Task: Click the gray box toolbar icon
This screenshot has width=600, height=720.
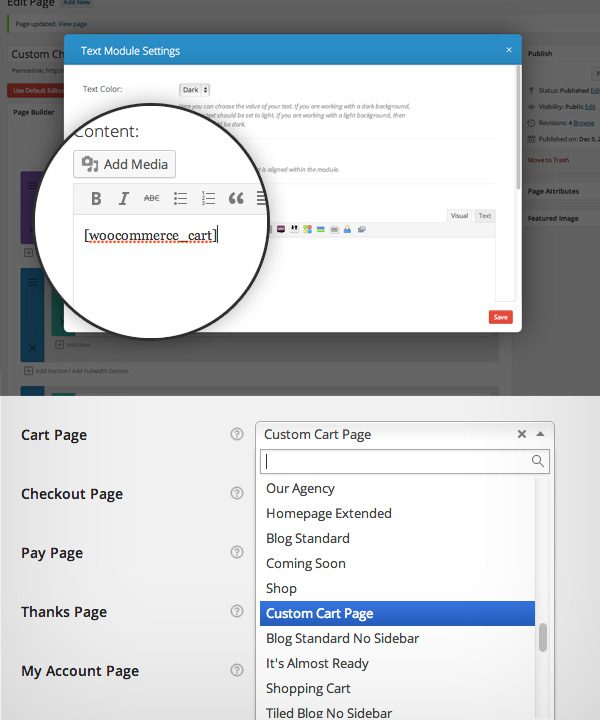Action: coord(334,229)
